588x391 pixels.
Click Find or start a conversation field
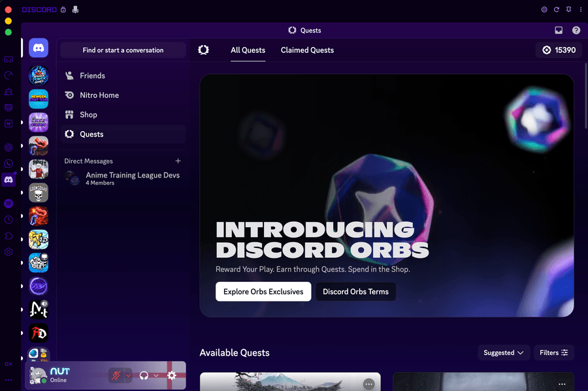(x=123, y=50)
